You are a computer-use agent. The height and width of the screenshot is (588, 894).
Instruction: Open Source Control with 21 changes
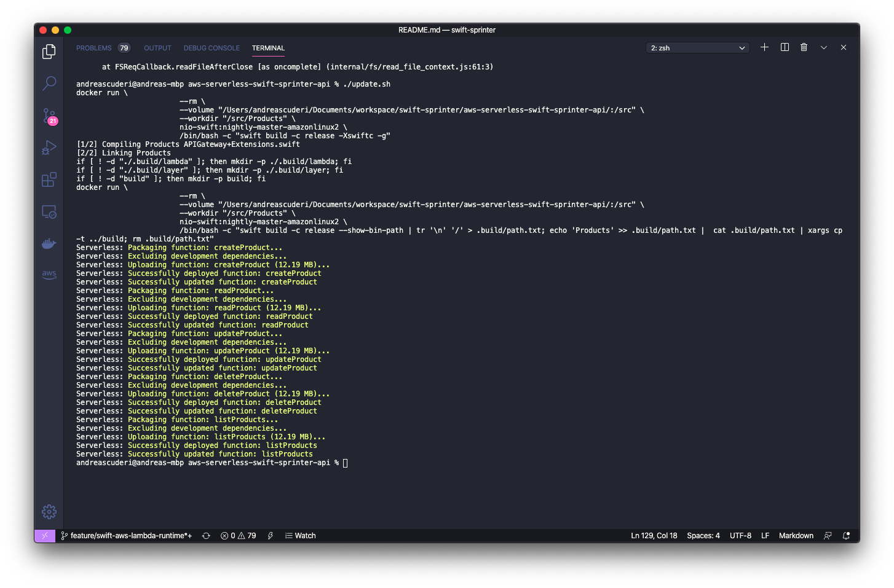(49, 116)
